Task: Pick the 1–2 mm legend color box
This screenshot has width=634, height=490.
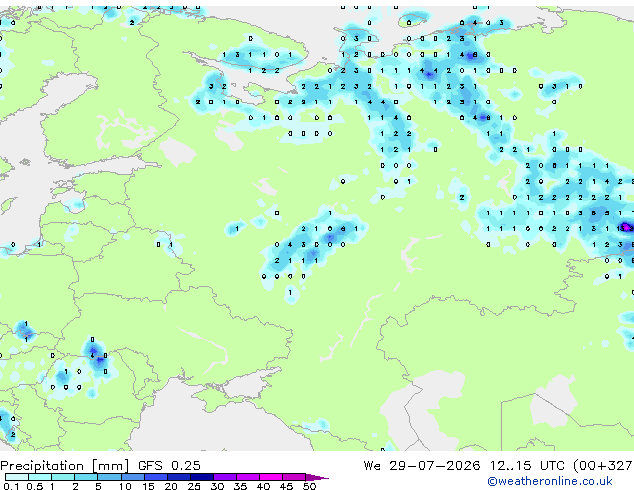Action: [63, 477]
